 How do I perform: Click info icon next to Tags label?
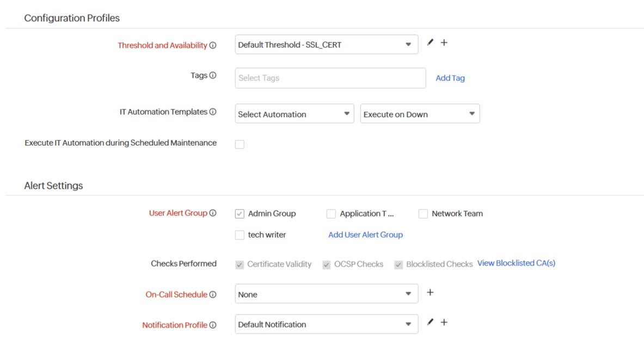coord(213,76)
